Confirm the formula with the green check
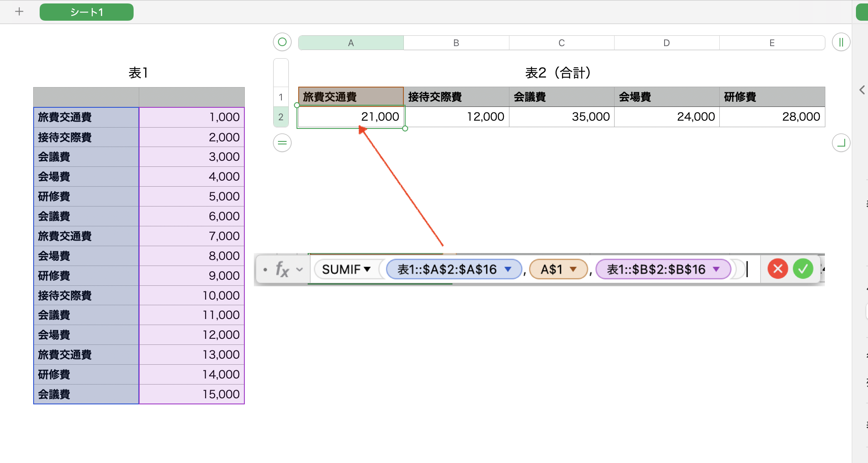Viewport: 868px width, 463px height. (x=803, y=269)
